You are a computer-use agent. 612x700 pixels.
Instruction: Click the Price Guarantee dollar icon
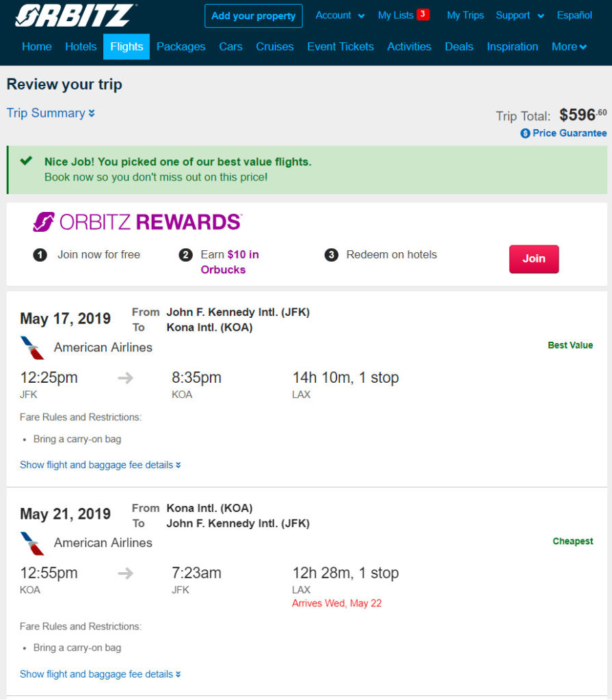click(x=525, y=133)
